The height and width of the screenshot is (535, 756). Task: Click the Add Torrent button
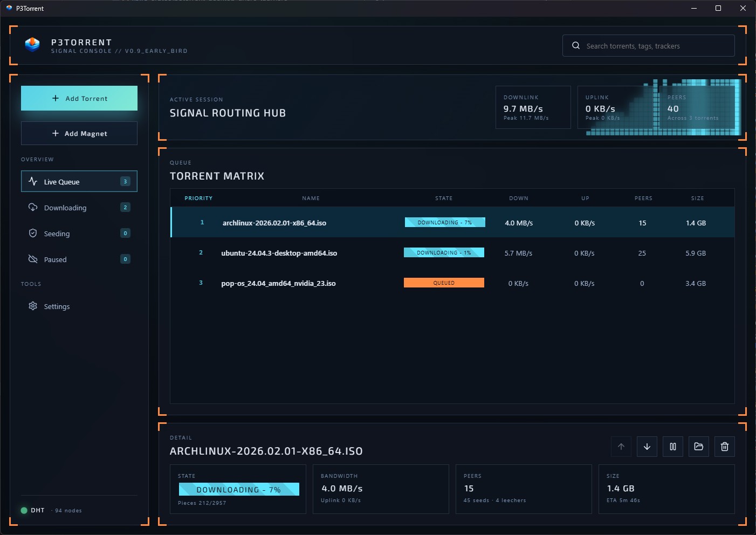[x=79, y=98]
